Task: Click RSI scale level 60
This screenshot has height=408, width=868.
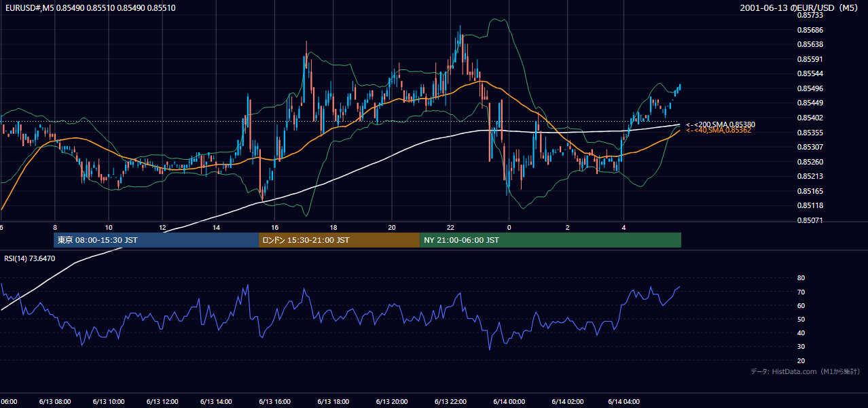Action: [x=801, y=305]
